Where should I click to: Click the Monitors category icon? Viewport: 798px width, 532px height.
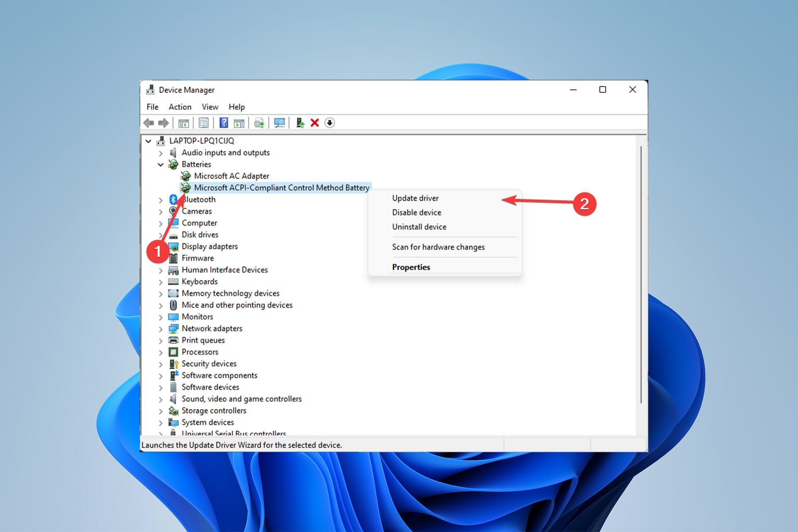[x=173, y=317]
